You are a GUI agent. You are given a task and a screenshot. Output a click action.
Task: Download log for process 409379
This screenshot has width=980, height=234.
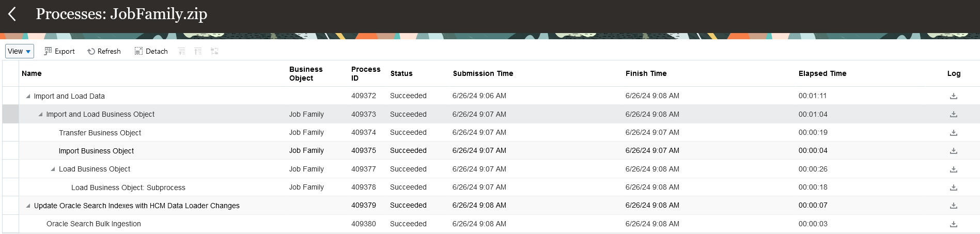954,206
